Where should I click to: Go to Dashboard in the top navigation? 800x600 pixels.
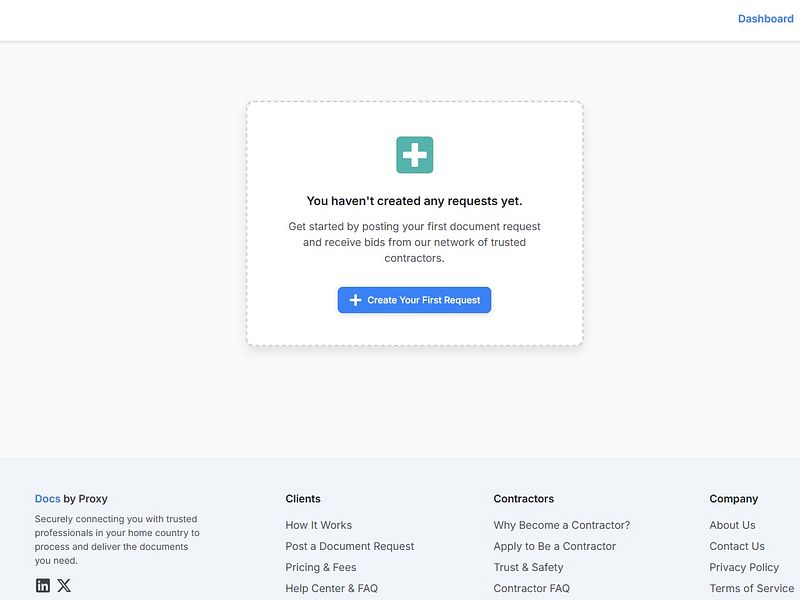(765, 19)
